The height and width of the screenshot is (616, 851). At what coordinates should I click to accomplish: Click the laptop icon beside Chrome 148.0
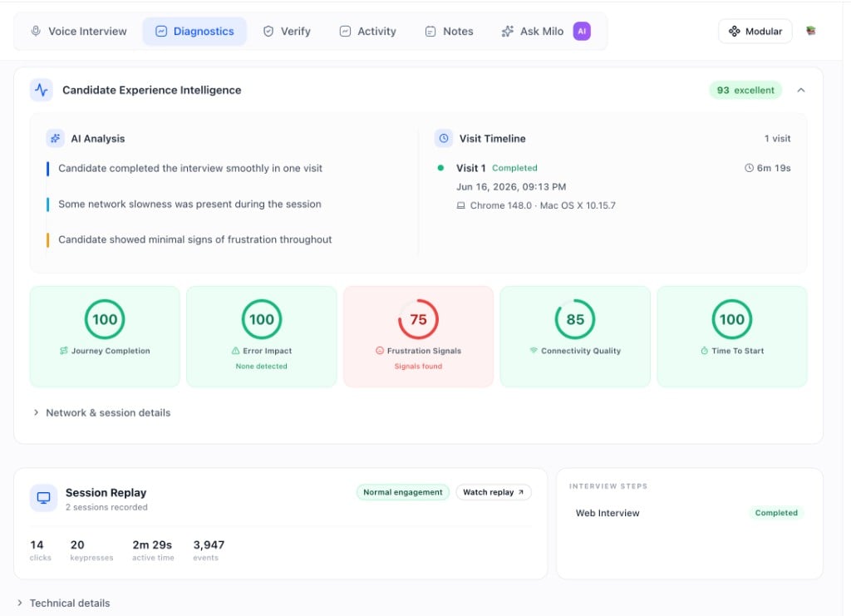click(x=460, y=205)
